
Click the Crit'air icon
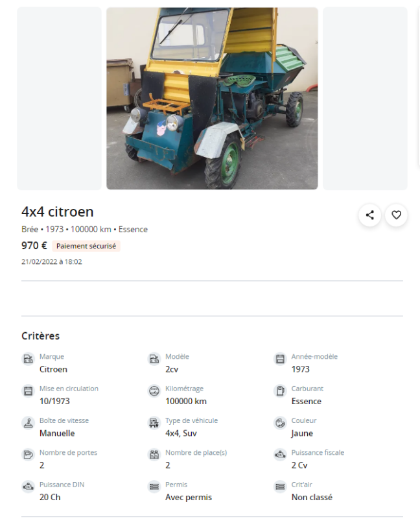280,487
